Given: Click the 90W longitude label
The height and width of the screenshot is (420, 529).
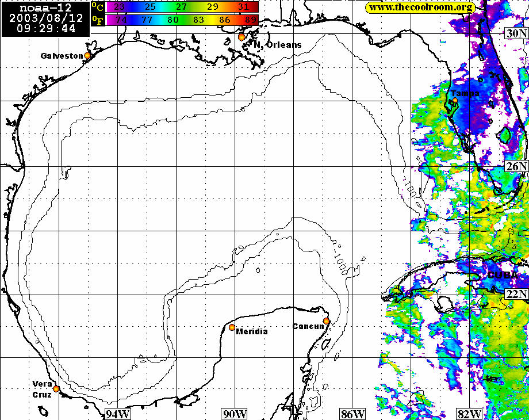Looking at the screenshot, I should [x=235, y=414].
